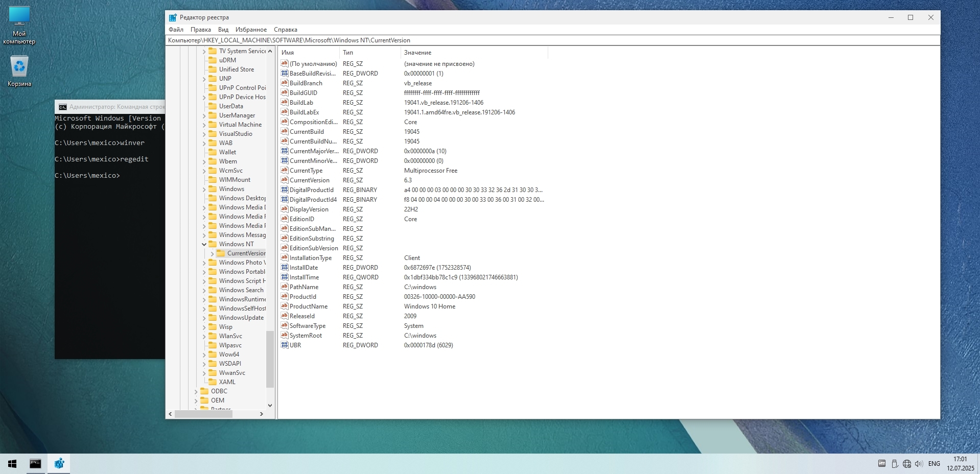
Task: Click tree vertical scrollbar up arrow
Action: pyautogui.click(x=270, y=51)
